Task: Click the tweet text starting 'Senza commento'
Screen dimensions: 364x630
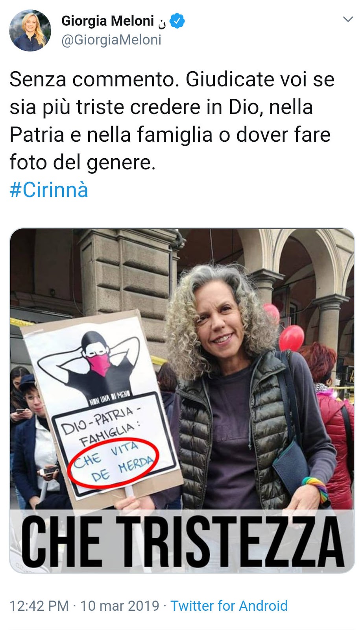Action: (x=172, y=120)
